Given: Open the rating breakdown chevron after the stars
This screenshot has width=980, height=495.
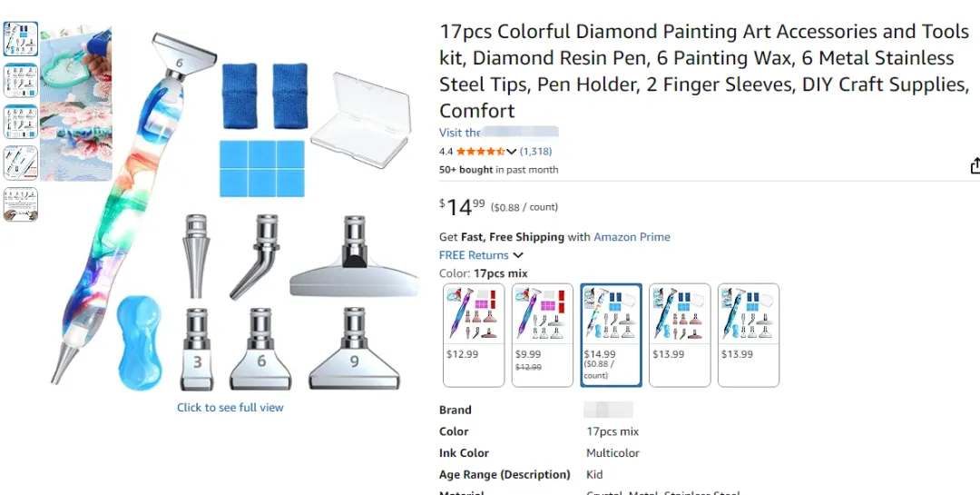Looking at the screenshot, I should 512,152.
